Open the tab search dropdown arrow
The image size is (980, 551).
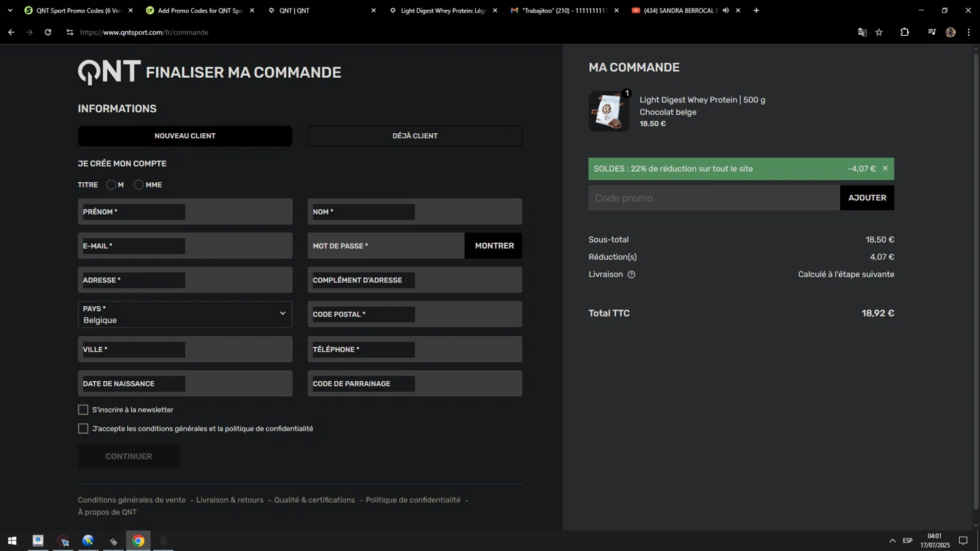click(x=10, y=10)
